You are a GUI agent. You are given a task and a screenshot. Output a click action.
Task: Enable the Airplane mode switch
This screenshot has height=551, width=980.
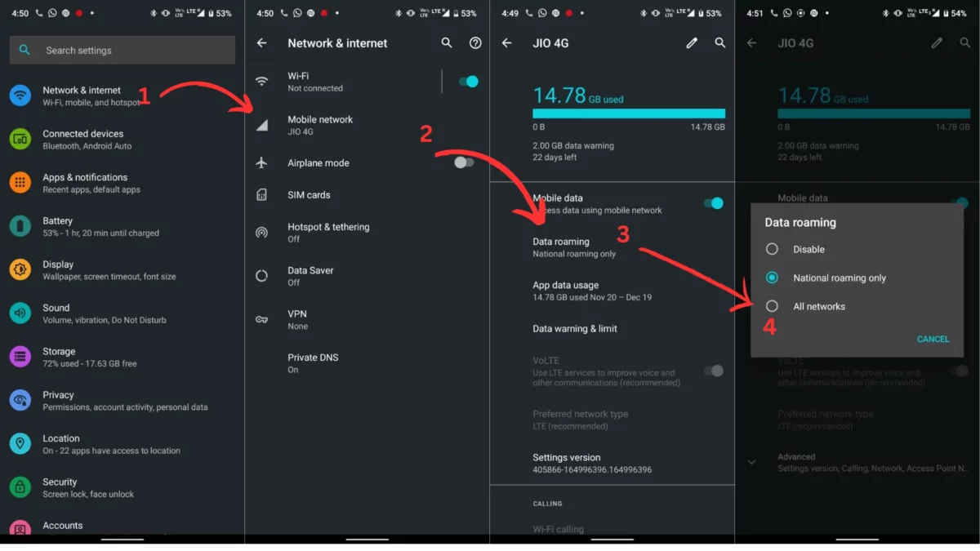click(x=464, y=162)
